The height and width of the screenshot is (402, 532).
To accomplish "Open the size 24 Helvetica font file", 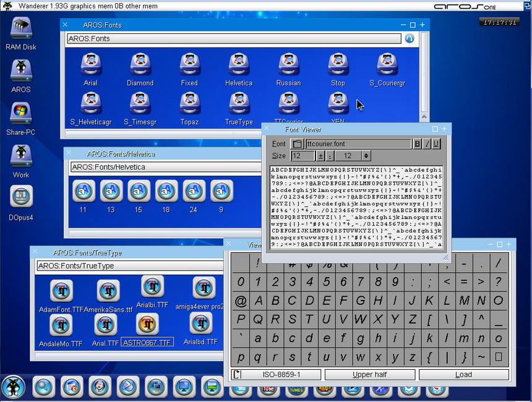I will [x=194, y=191].
